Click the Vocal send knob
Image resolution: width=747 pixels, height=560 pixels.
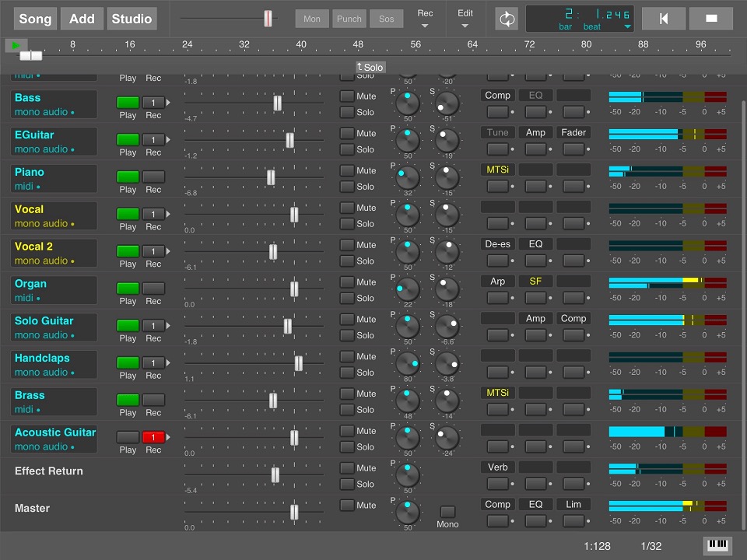[447, 215]
